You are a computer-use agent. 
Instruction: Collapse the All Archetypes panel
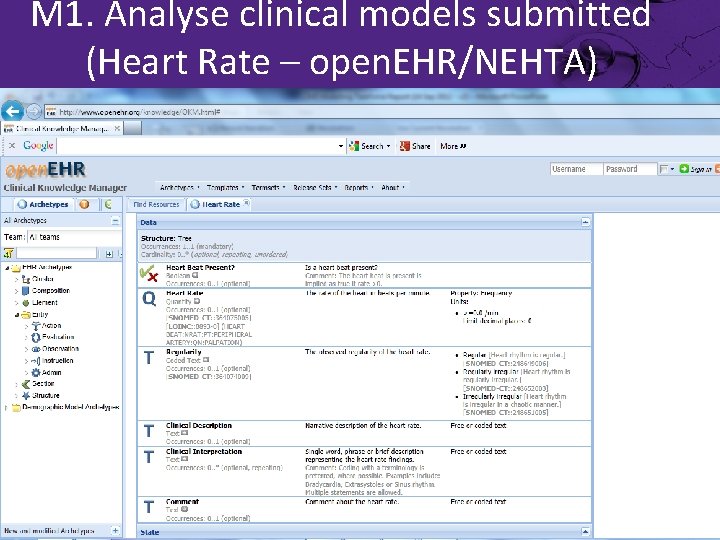[115, 221]
